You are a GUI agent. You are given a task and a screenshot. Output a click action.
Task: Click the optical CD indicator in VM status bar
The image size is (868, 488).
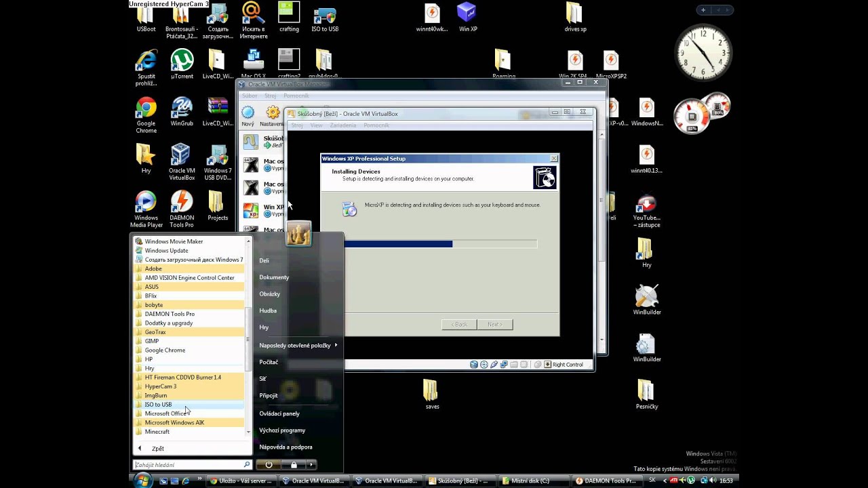(x=484, y=365)
